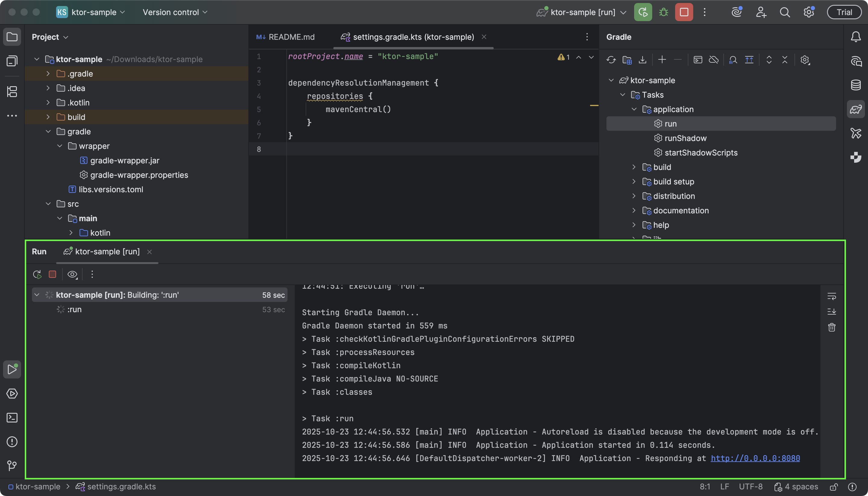The width and height of the screenshot is (868, 496).
Task: Stop the running application with red stop button
Action: coord(52,274)
